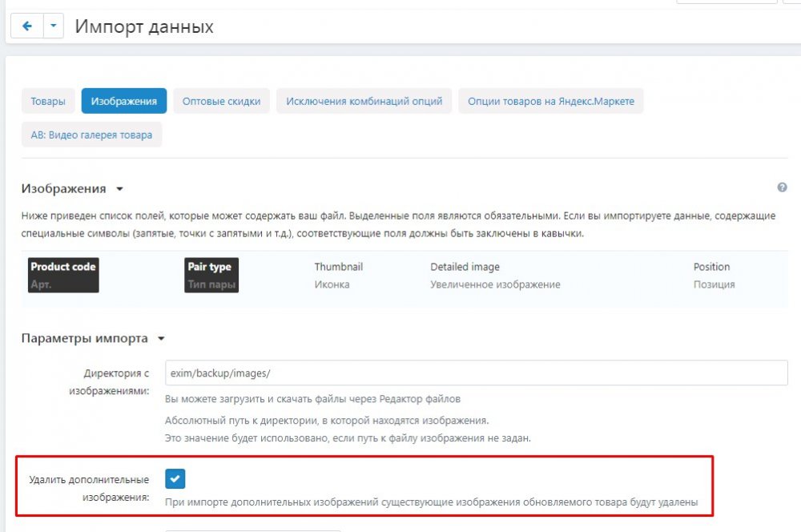This screenshot has height=532, width=801.
Task: Click the help question mark icon
Action: [782, 187]
